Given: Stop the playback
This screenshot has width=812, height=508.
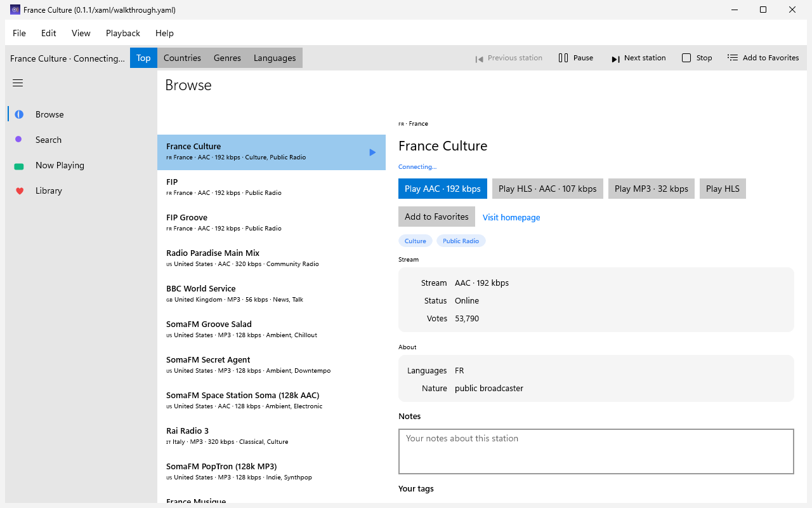Looking at the screenshot, I should click(697, 58).
